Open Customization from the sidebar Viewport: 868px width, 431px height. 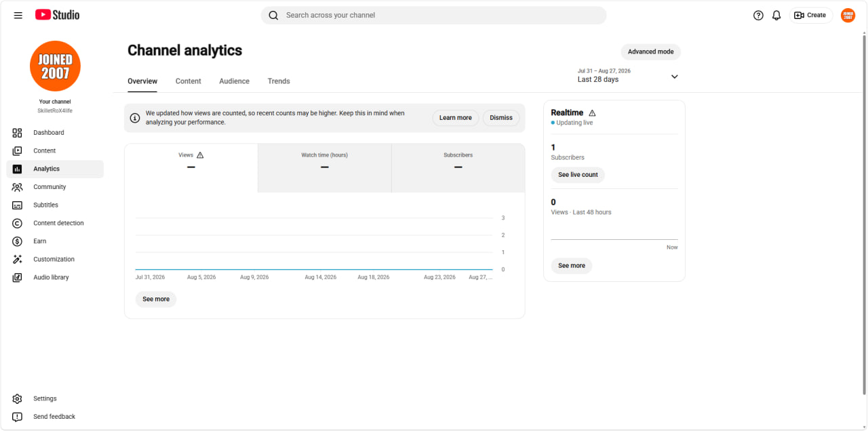coord(56,259)
